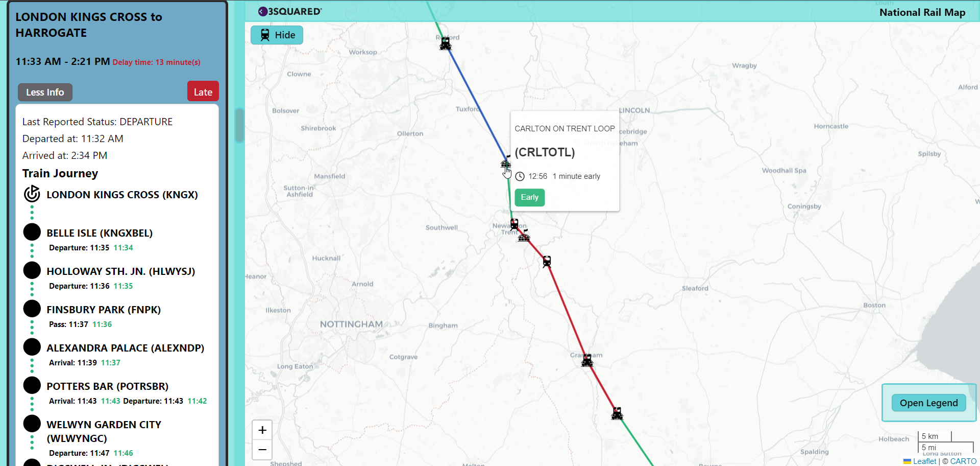The width and height of the screenshot is (980, 466).
Task: Click the 3Squared logo in header
Action: click(x=290, y=11)
